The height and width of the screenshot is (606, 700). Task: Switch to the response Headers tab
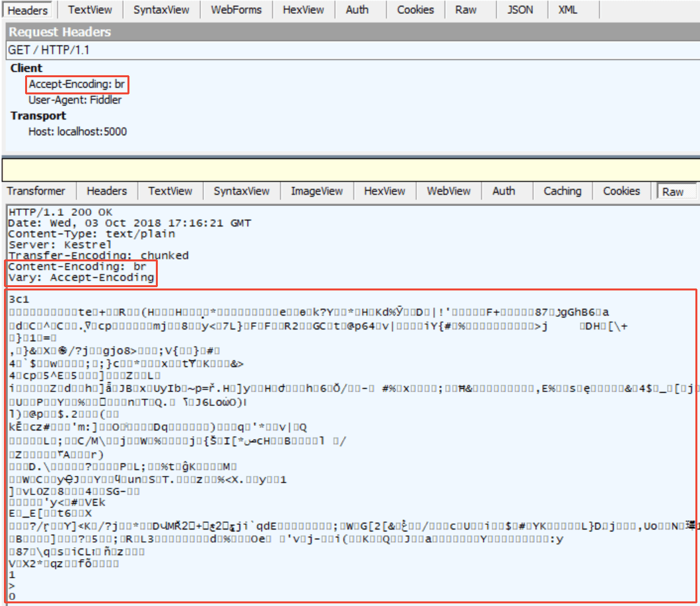pos(106,191)
